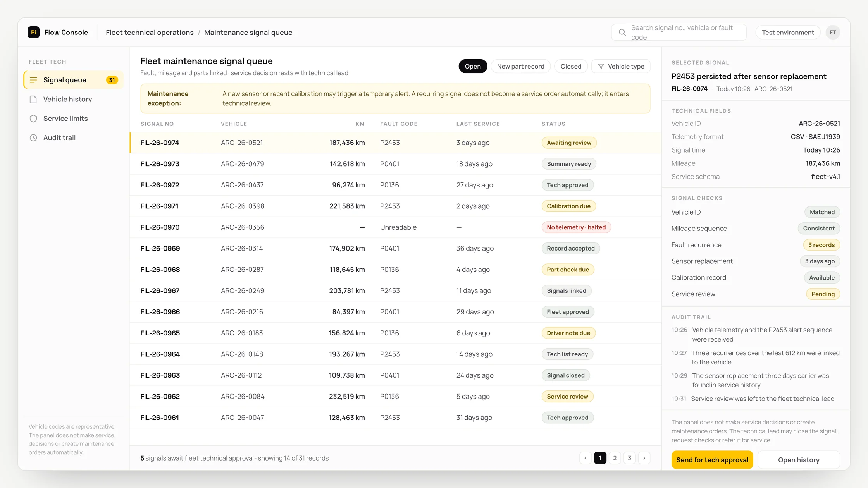Sort by LAST SERVICE column header
Viewport: 868px width, 488px height.
(x=478, y=124)
